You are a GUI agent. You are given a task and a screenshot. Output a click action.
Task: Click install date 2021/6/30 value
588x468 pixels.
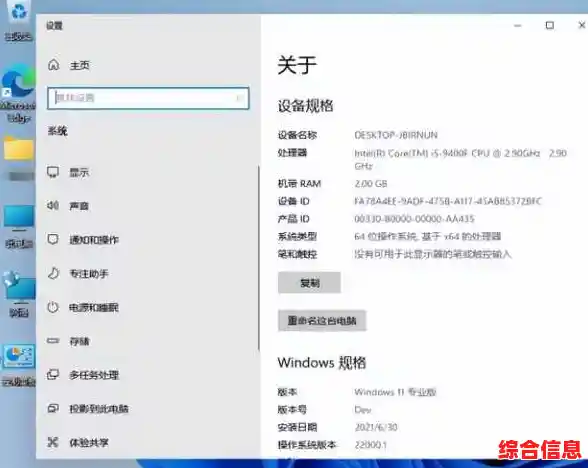pyautogui.click(x=376, y=427)
